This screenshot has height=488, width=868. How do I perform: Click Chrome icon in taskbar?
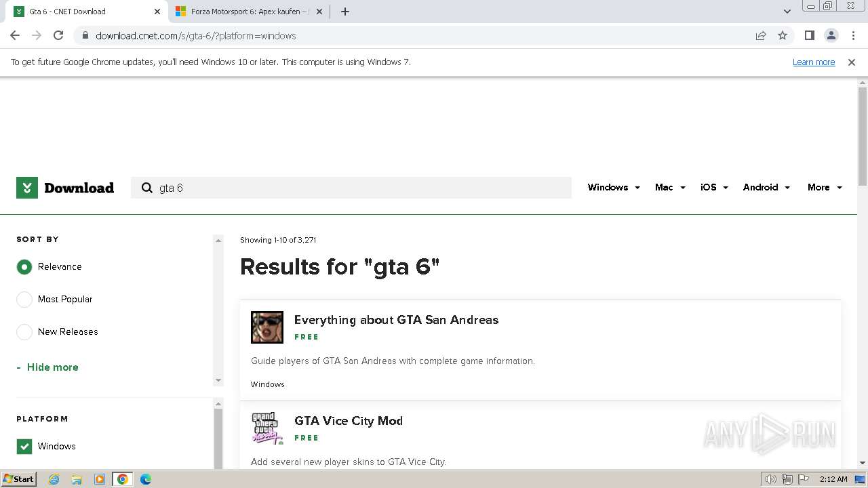click(122, 479)
